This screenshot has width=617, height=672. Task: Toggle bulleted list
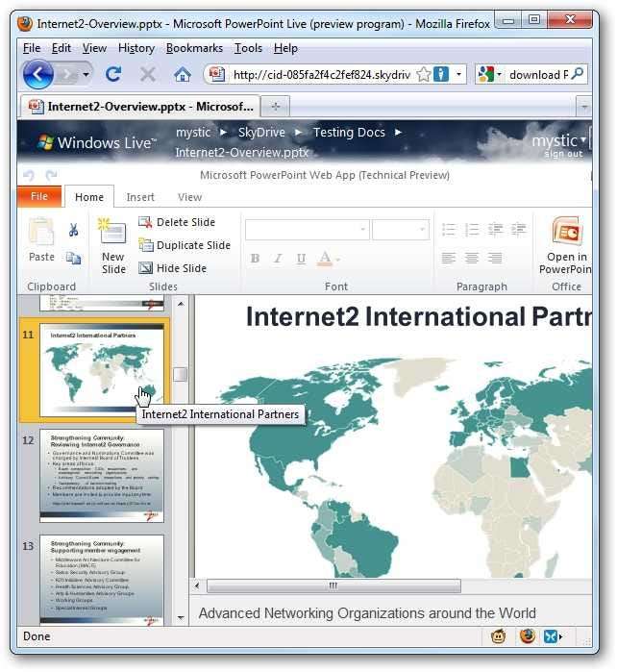point(449,230)
